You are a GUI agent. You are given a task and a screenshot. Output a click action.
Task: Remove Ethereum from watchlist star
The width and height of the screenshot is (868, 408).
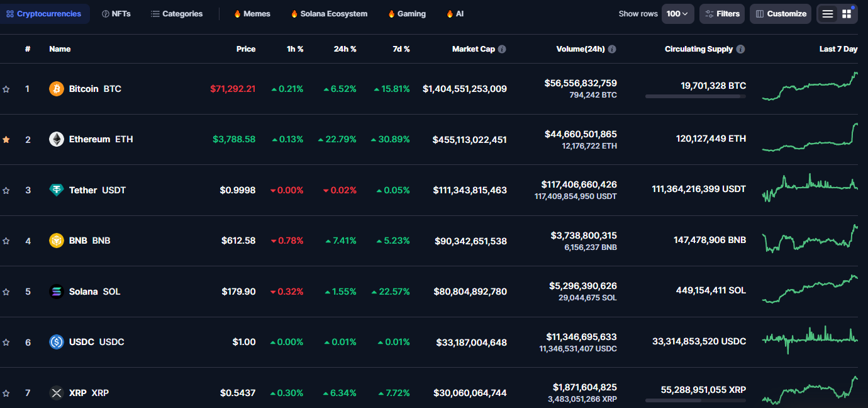pos(6,140)
